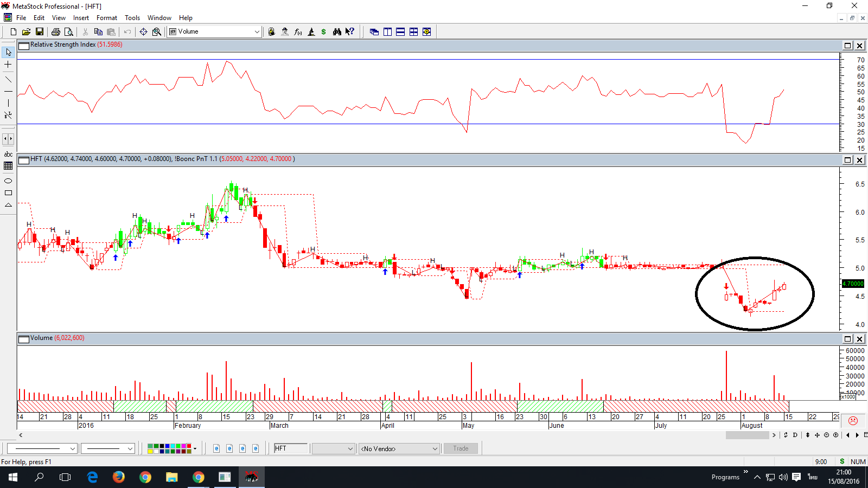The image size is (868, 488).
Task: Select the trendline drawing tool
Action: click(x=8, y=79)
